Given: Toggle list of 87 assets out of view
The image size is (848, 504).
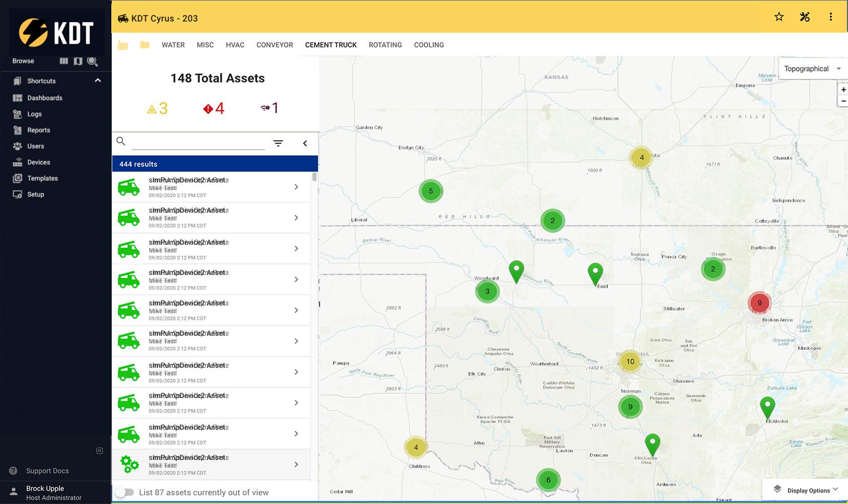Looking at the screenshot, I should tap(124, 492).
